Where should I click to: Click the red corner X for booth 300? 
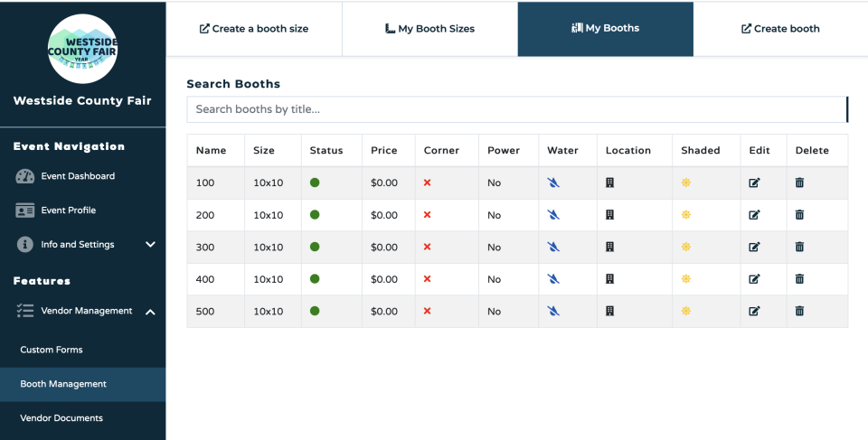427,247
